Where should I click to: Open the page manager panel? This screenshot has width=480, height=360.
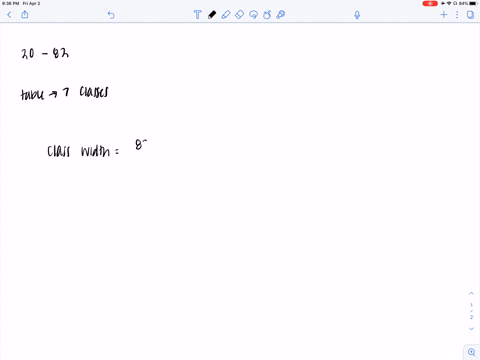click(x=470, y=15)
